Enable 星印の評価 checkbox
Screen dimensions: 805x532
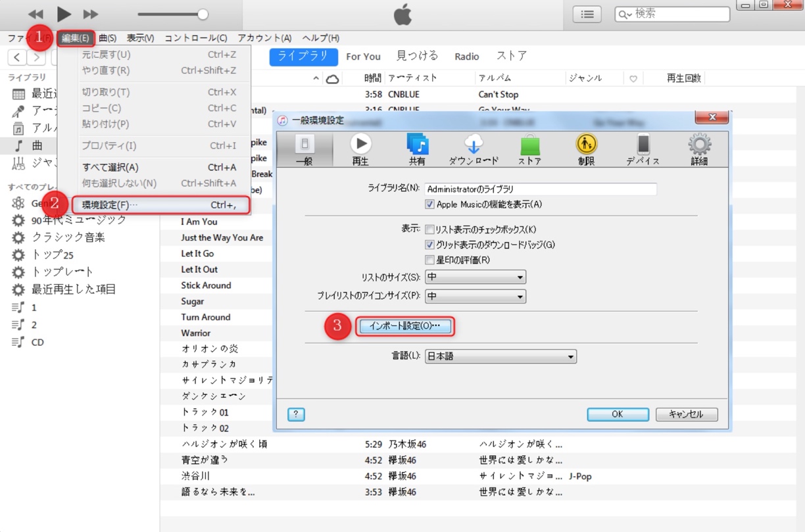tap(429, 260)
